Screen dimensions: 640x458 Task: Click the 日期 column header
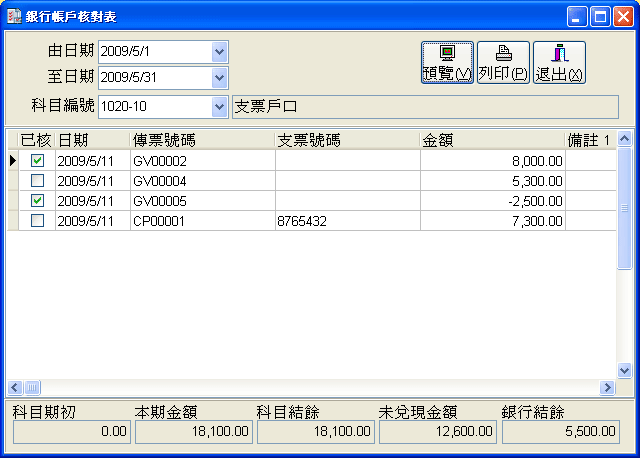click(x=93, y=140)
